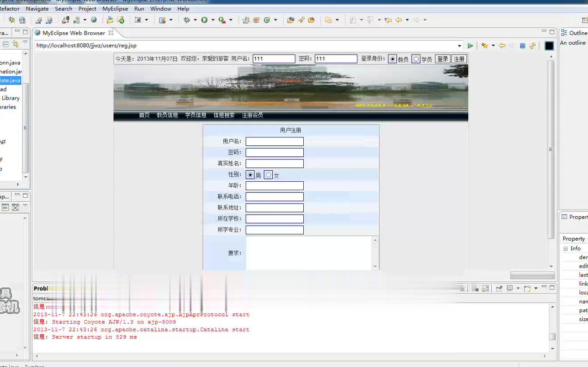Click the green Run play icon in main toolbar

tap(204, 20)
